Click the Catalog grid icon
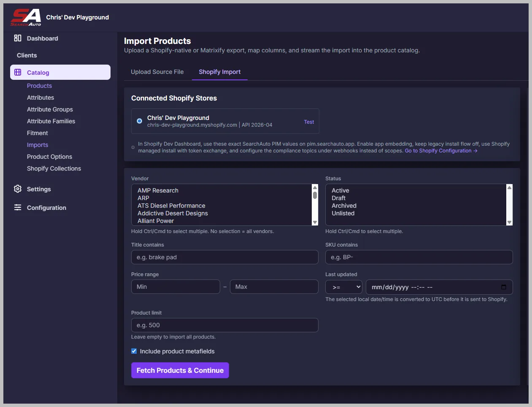The image size is (532, 407). tap(18, 72)
